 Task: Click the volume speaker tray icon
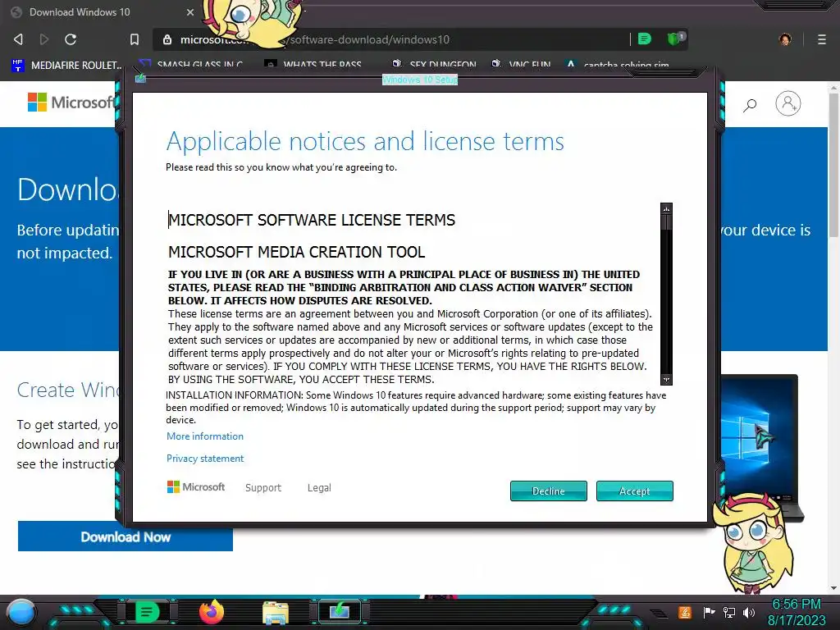pyautogui.click(x=749, y=612)
